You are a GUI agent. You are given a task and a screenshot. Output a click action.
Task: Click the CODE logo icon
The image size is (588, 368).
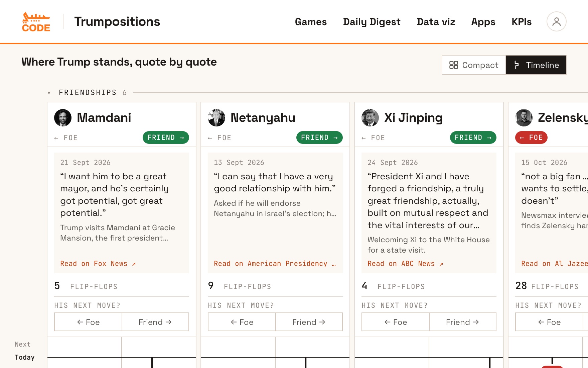pyautogui.click(x=36, y=22)
